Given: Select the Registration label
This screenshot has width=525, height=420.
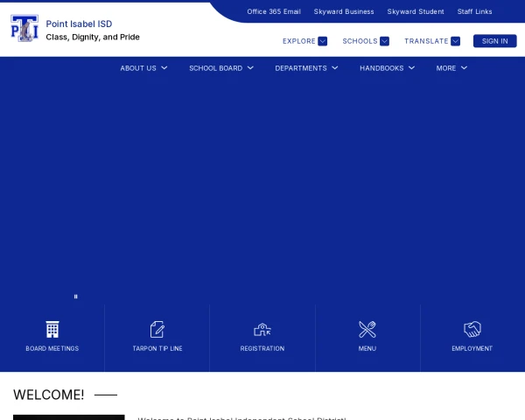Looking at the screenshot, I should [x=262, y=348].
